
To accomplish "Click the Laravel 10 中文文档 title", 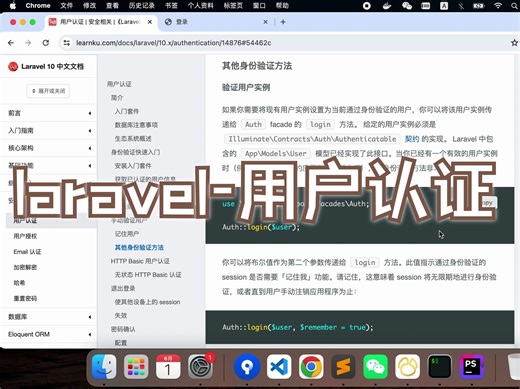I will pos(52,67).
